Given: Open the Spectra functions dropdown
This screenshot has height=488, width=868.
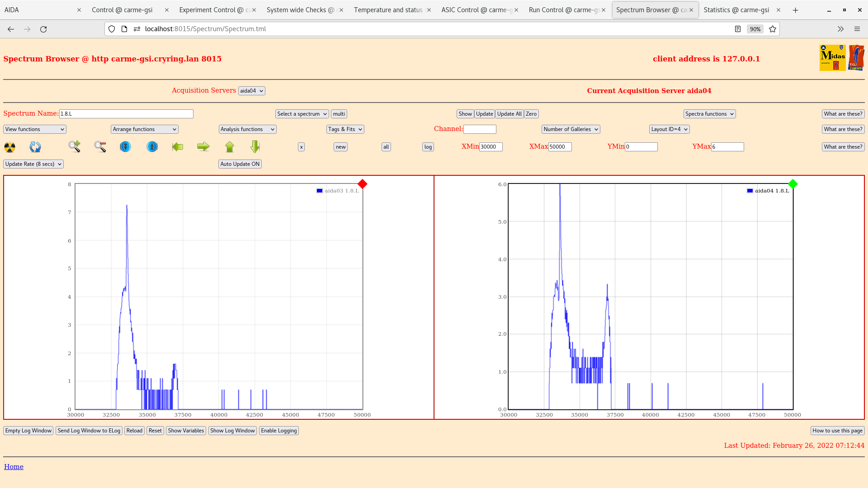Looking at the screenshot, I should (x=710, y=114).
